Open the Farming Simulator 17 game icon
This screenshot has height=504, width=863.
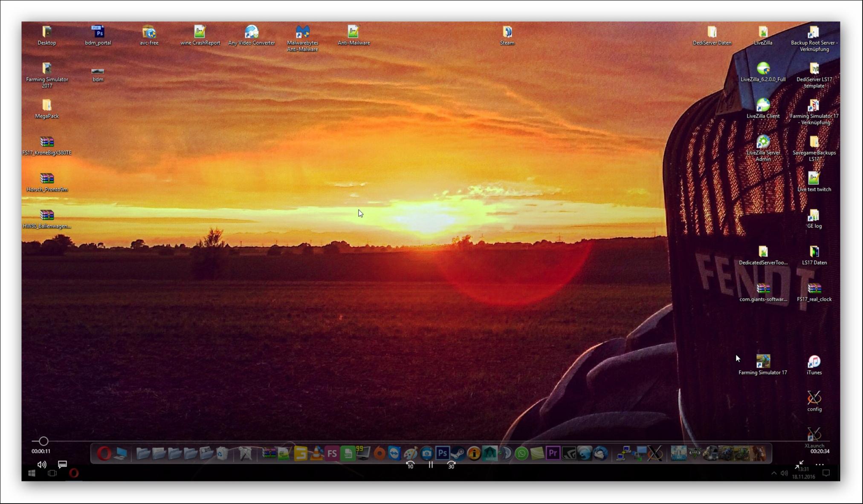[x=763, y=365]
